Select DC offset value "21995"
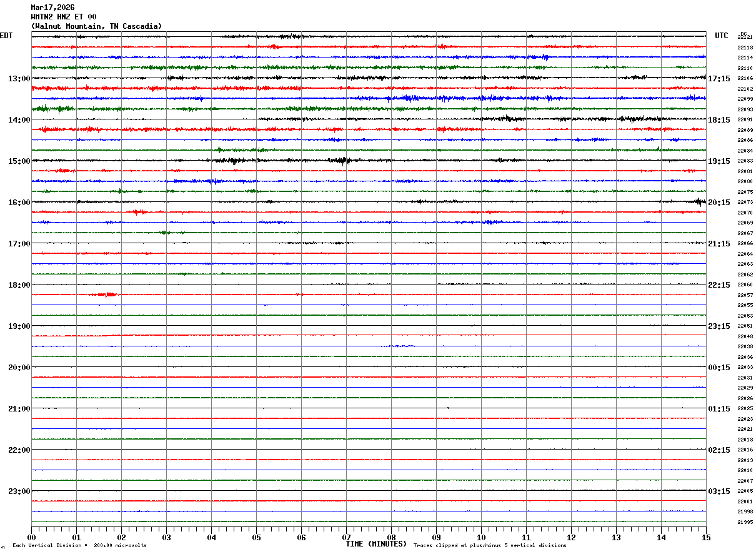 pyautogui.click(x=745, y=522)
